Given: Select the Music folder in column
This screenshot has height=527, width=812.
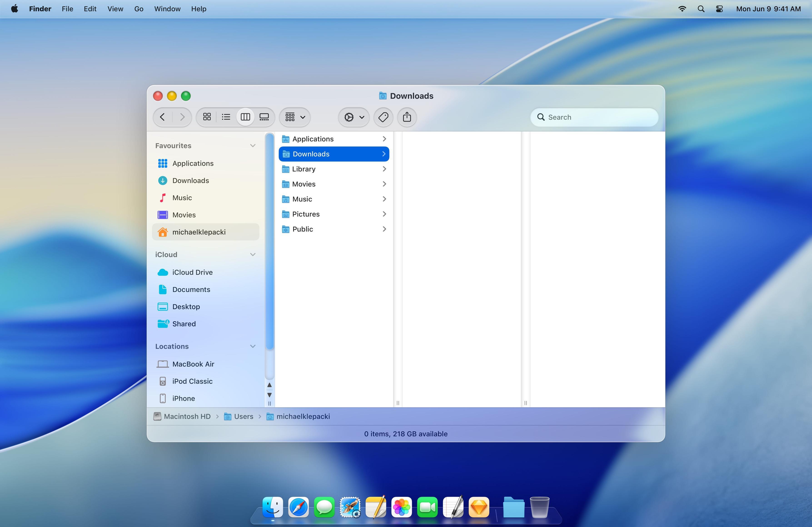Looking at the screenshot, I should 334,199.
